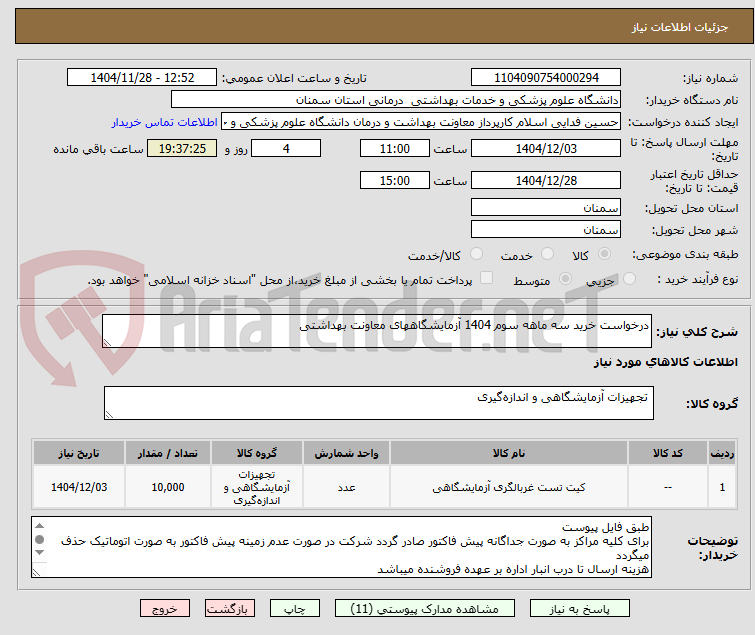755x635 pixels.
Task: Click the 'نام کالا' column header
Action: click(509, 453)
